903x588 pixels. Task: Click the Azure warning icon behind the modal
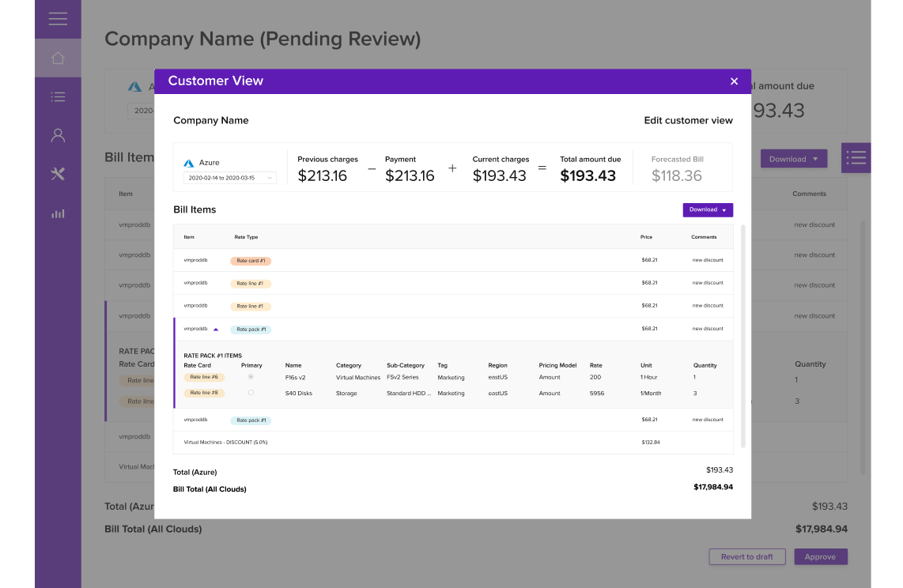134,86
